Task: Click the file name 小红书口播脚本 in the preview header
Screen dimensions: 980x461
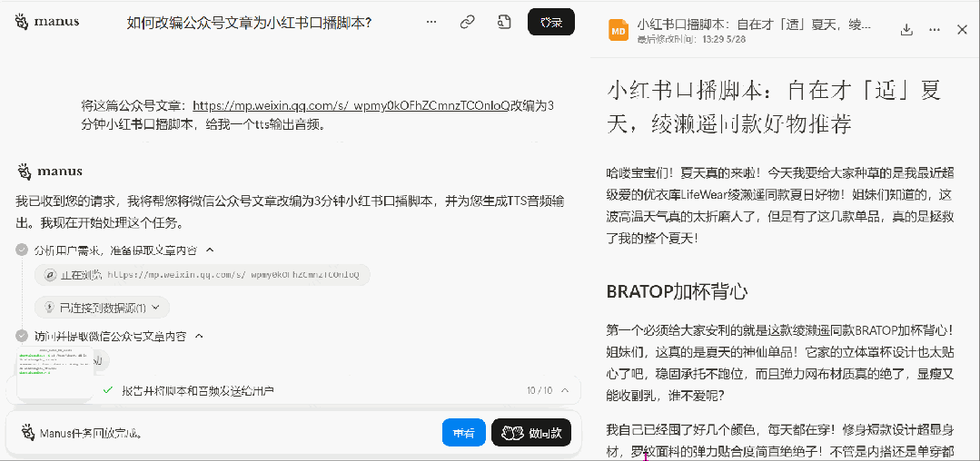Action: coord(754,25)
